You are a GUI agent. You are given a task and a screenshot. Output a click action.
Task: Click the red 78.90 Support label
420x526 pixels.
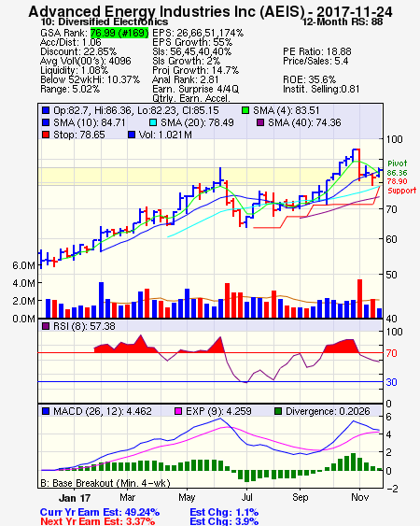click(x=401, y=186)
